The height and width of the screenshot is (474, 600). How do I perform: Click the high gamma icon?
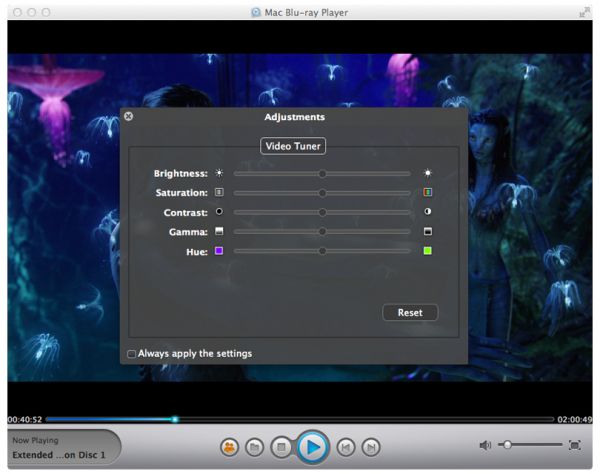point(428,231)
